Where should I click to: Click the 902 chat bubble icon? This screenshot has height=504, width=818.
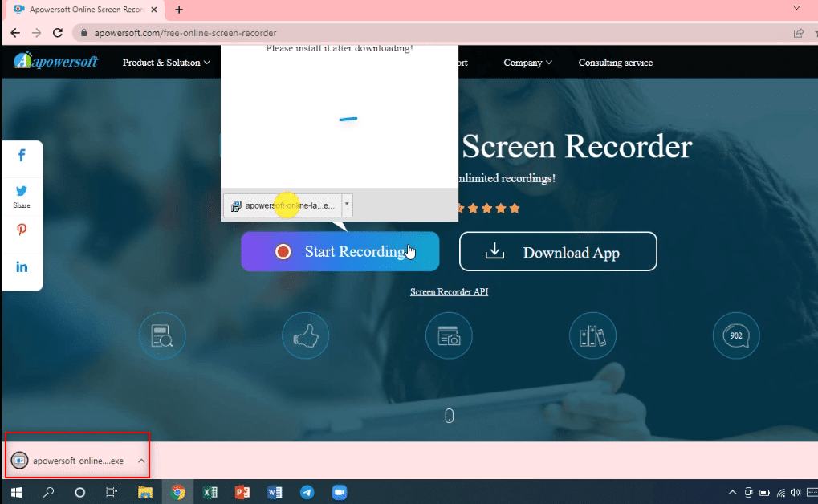click(x=735, y=335)
